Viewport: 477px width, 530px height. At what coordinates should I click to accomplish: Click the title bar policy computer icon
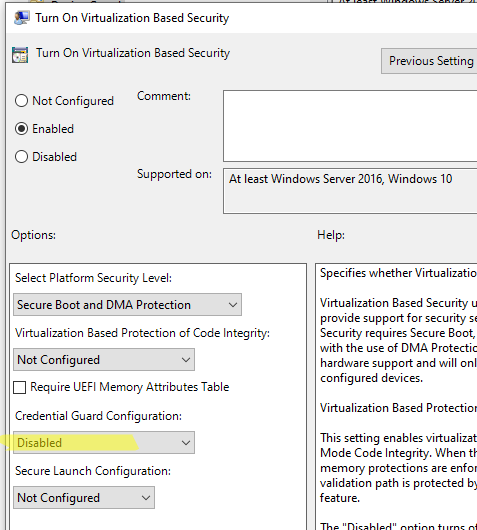point(21,18)
